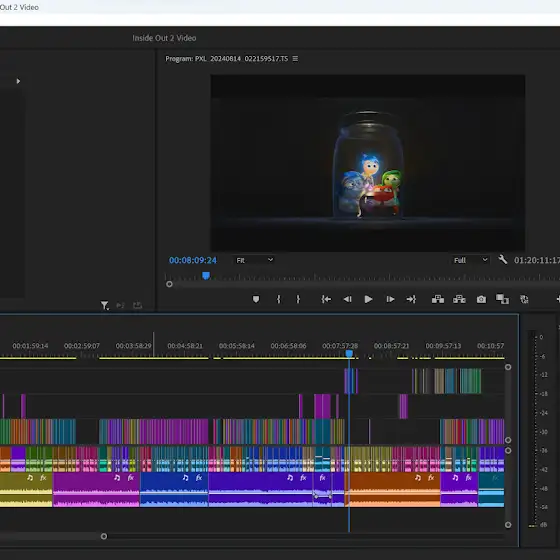The image size is (560, 560).
Task: Play the sequence in the Program monitor
Action: click(x=368, y=299)
